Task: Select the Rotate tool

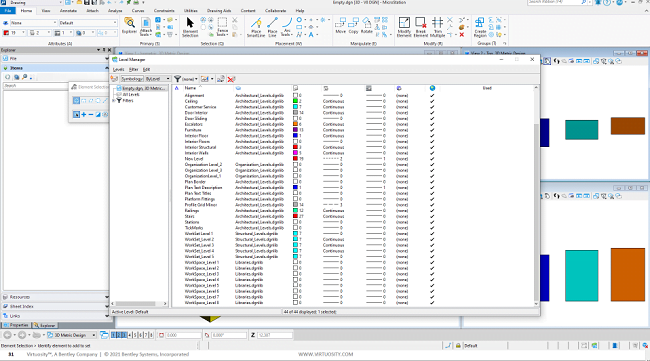Action: 366,26
